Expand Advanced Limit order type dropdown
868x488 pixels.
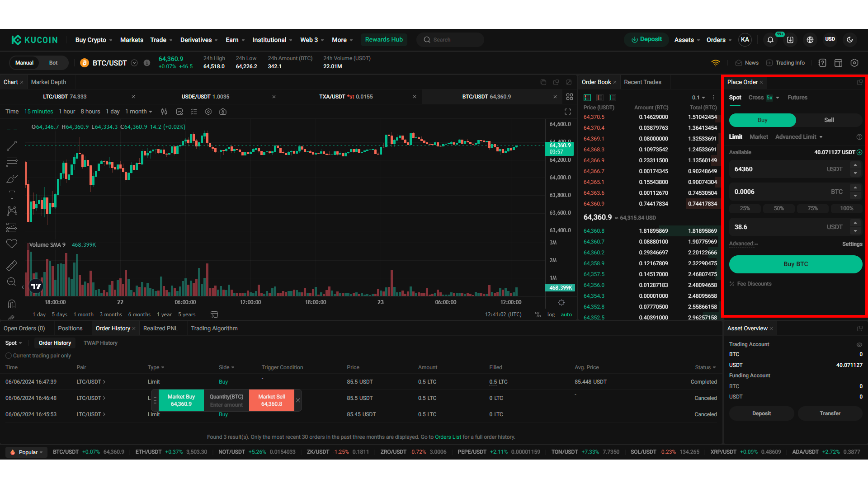coord(799,137)
